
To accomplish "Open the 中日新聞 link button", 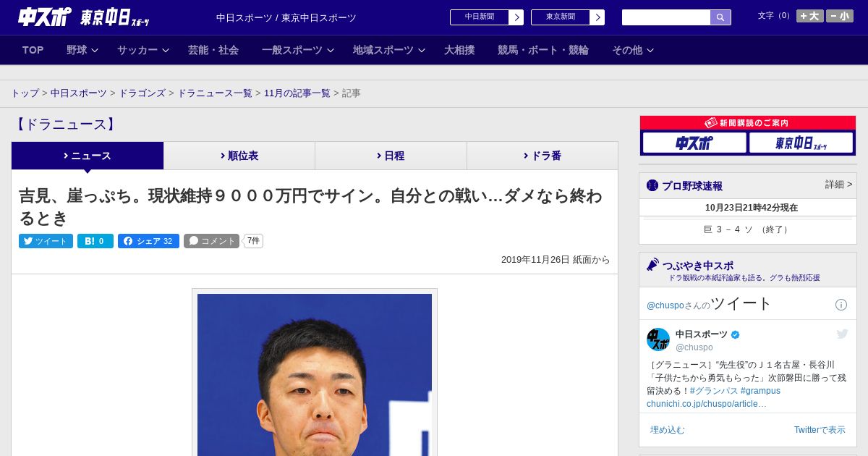I will pos(479,17).
